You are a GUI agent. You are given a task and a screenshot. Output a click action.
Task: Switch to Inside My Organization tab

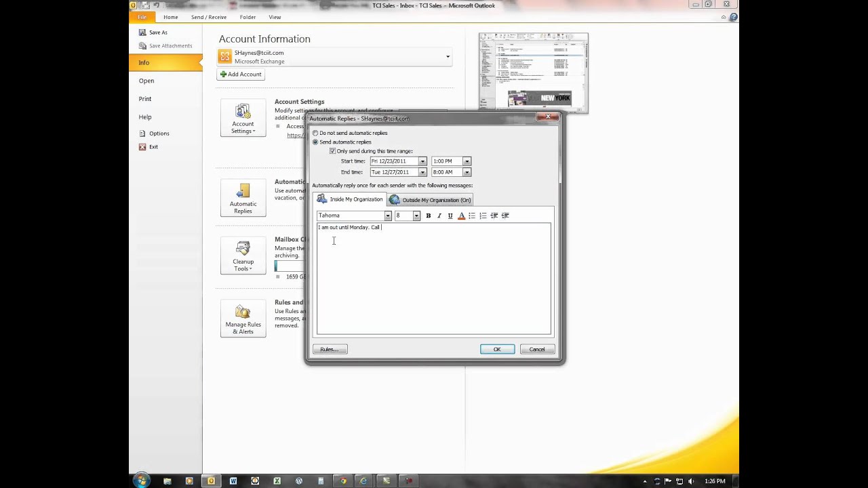coord(349,199)
